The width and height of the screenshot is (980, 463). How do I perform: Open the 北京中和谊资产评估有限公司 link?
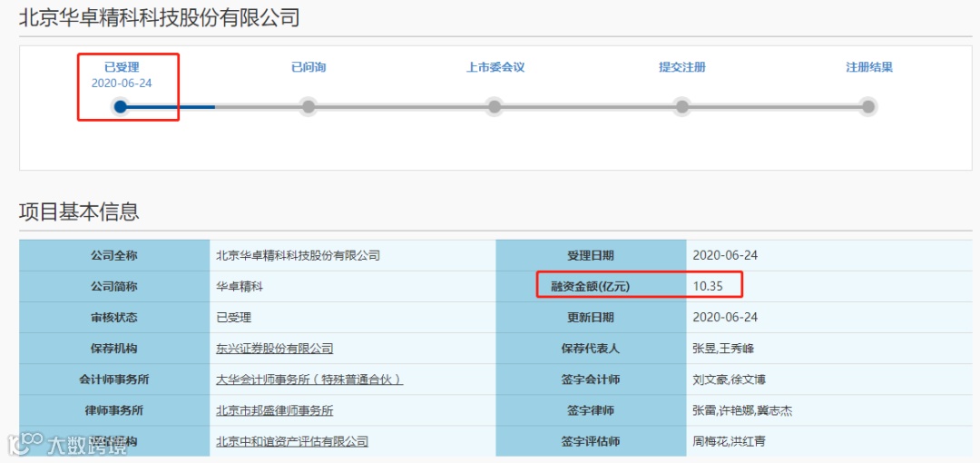click(x=291, y=441)
